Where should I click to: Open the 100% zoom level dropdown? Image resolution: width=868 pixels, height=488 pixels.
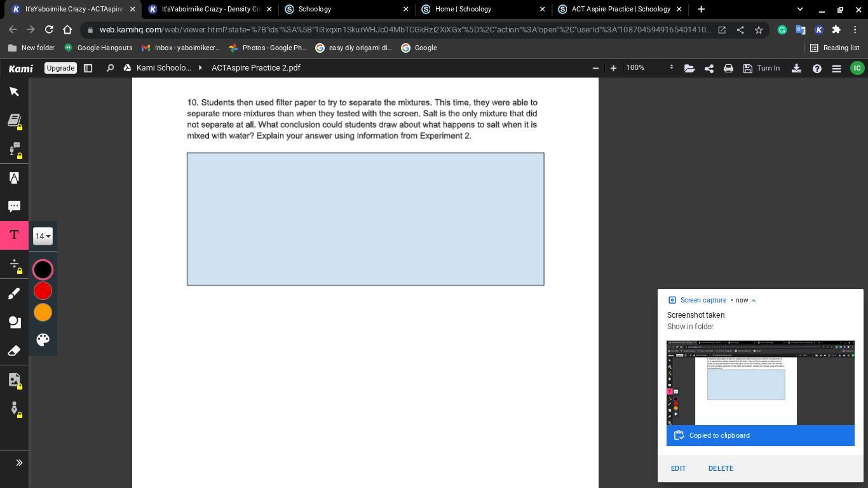tap(649, 67)
